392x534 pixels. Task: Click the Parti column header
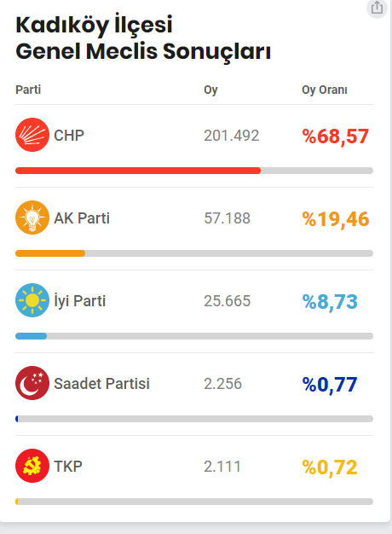point(28,90)
